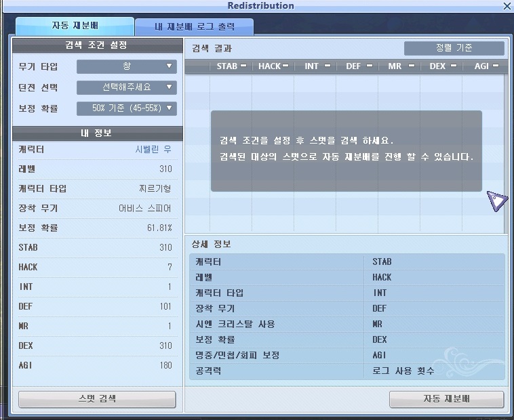Click the HACK column header
This screenshot has width=514, height=420.
click(x=269, y=66)
